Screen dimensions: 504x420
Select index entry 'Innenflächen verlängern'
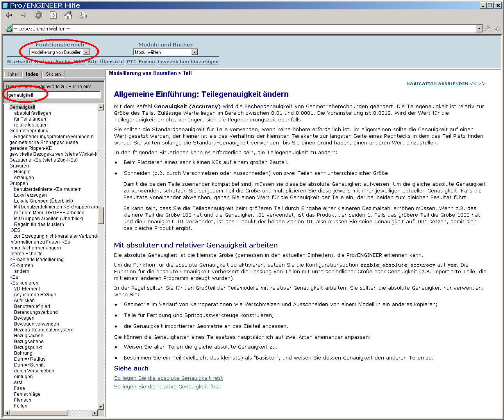(35, 248)
